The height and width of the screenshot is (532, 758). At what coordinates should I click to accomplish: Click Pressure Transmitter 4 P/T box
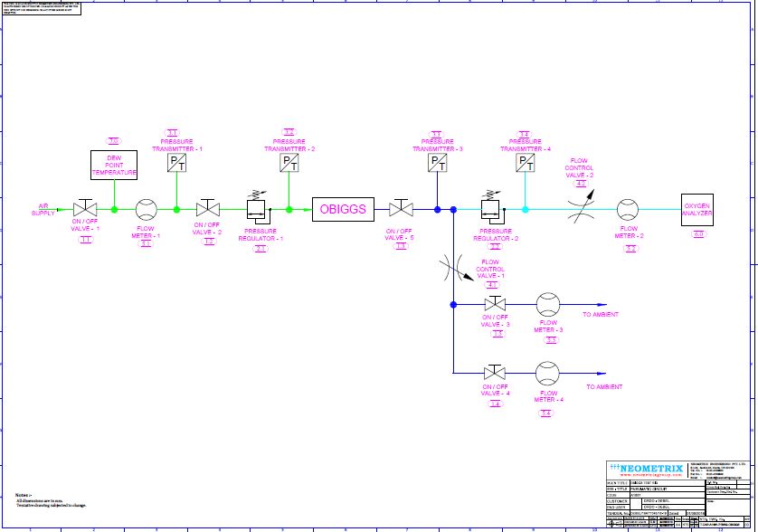(x=524, y=163)
